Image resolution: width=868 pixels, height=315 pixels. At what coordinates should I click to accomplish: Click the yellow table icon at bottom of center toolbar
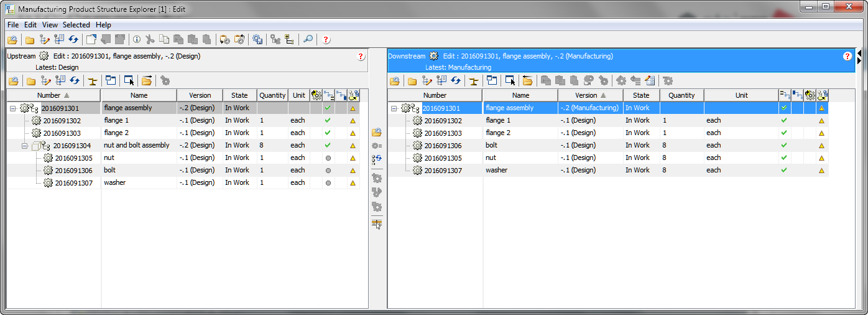coord(376,224)
